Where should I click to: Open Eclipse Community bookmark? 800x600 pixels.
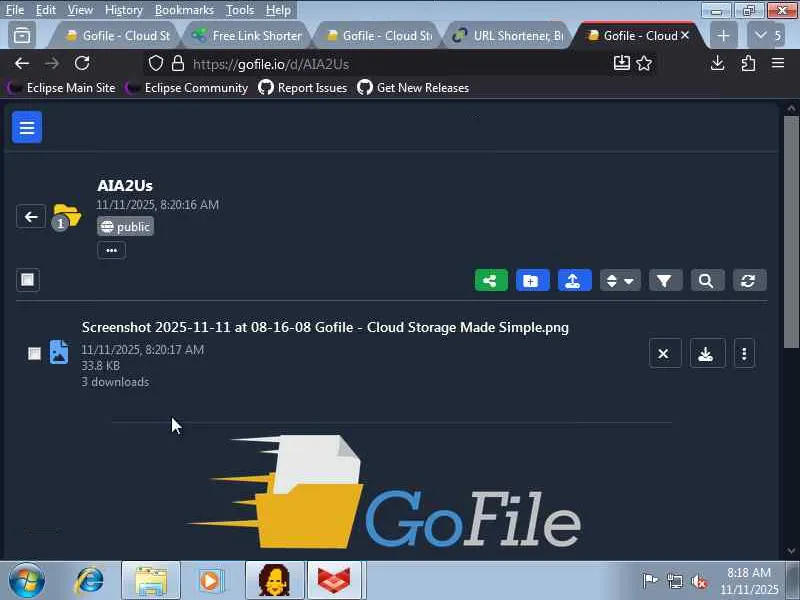[x=187, y=88]
